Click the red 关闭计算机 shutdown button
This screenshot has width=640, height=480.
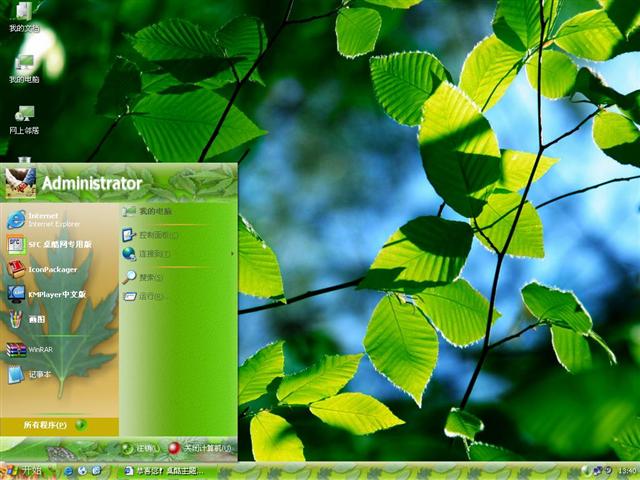tap(200, 448)
